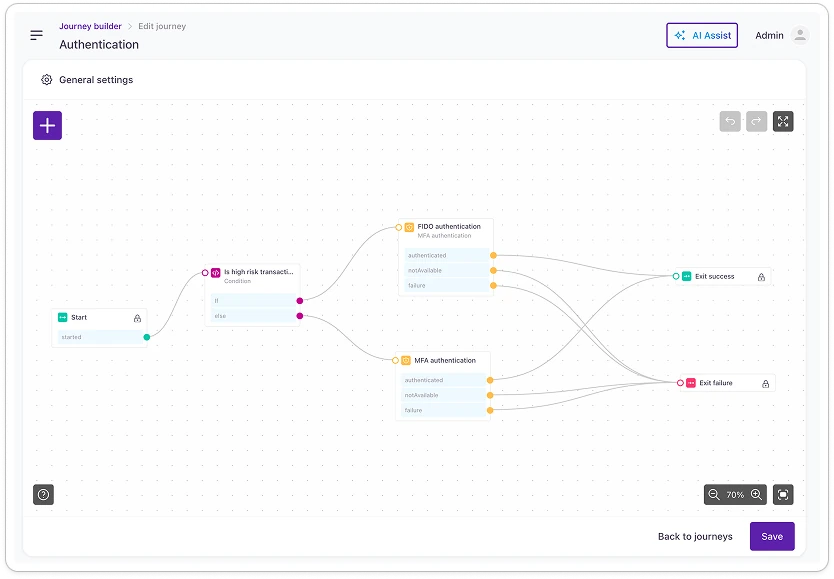Click the Exit success lock icon
Viewport: 834px width, 579px height.
click(761, 277)
